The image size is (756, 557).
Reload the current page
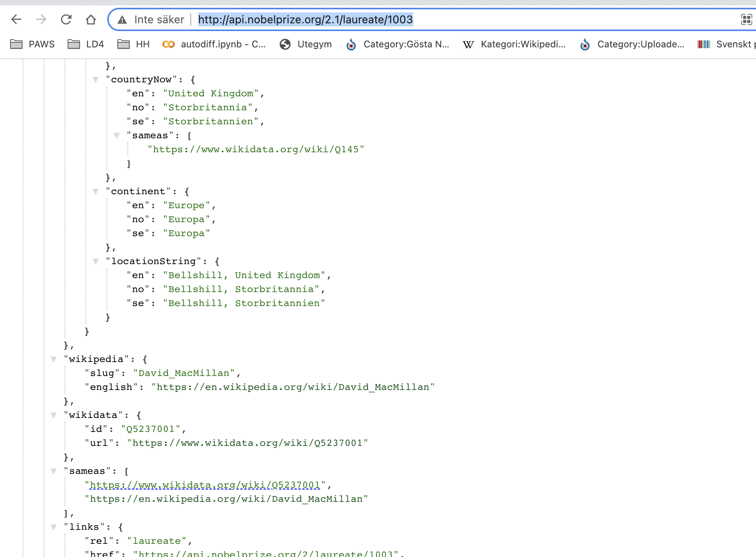click(x=66, y=19)
